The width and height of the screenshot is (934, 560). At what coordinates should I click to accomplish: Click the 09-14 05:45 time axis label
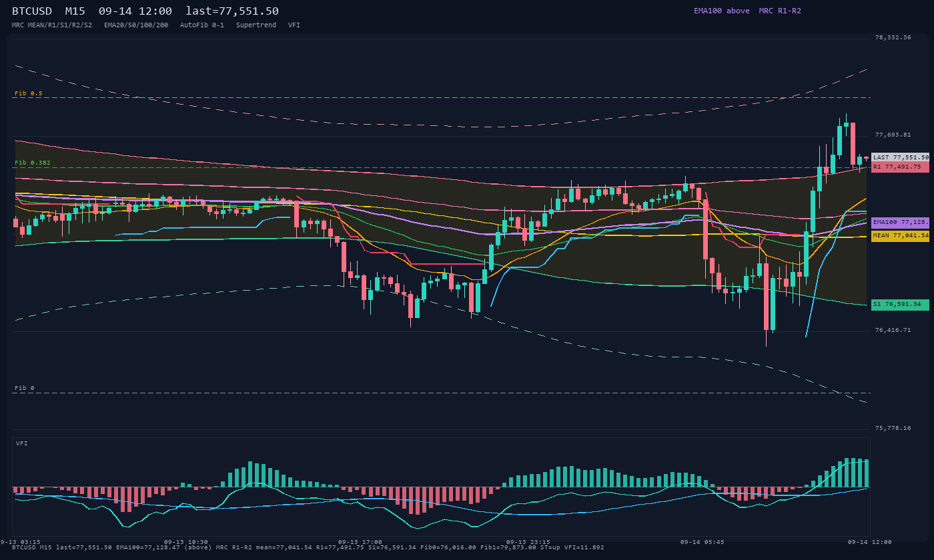pyautogui.click(x=703, y=542)
